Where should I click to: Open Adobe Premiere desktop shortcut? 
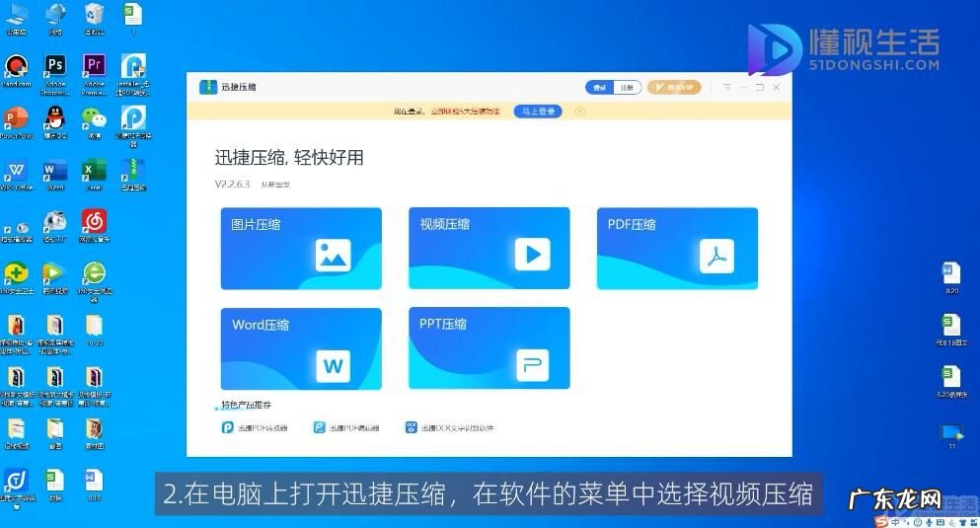click(94, 74)
